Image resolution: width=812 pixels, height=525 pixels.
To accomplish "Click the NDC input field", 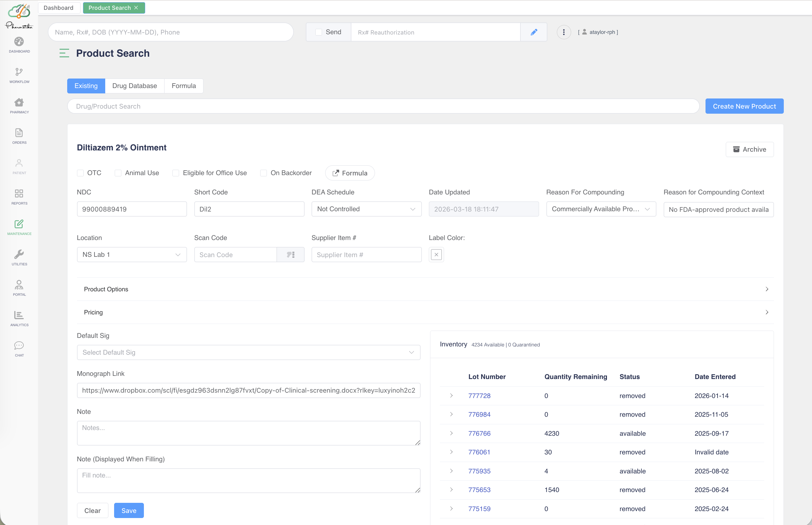I will tap(132, 209).
